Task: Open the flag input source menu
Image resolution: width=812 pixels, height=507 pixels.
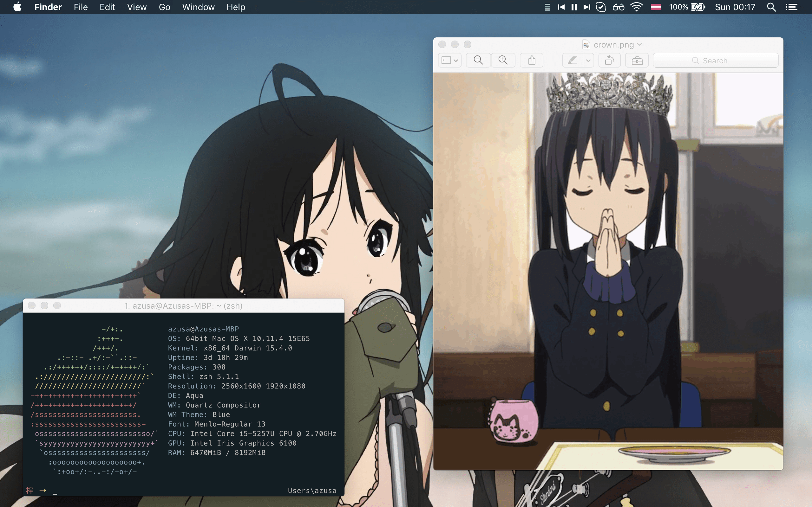Action: point(656,7)
